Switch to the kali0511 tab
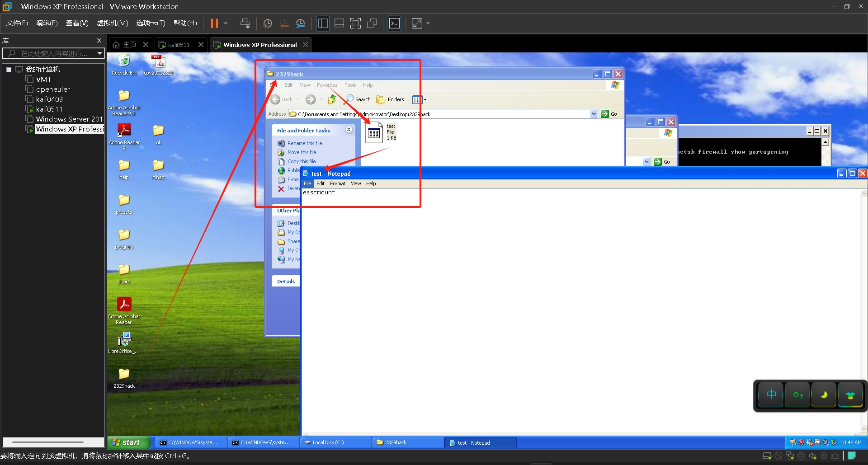Viewport: 868px width, 465px height. [x=179, y=45]
